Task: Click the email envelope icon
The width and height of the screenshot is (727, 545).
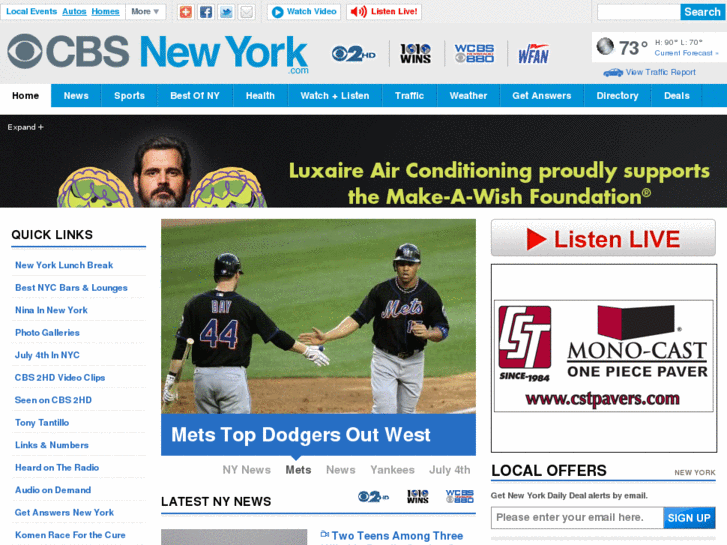Action: pos(247,12)
